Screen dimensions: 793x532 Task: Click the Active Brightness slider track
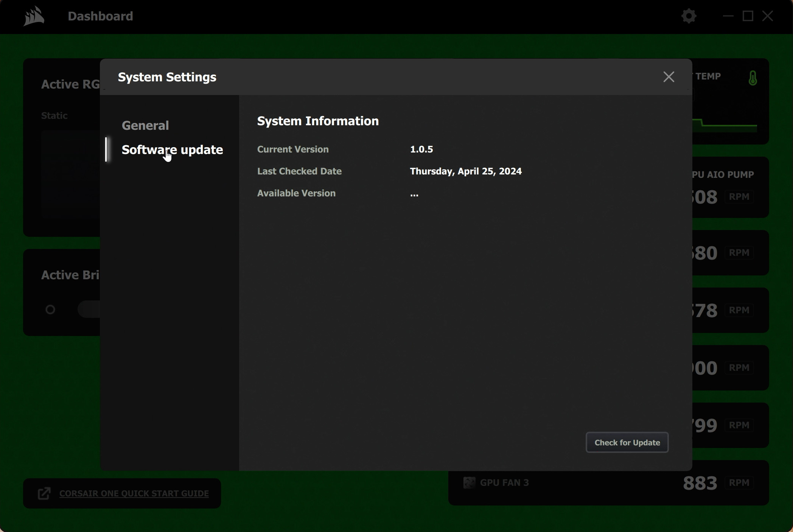90,310
